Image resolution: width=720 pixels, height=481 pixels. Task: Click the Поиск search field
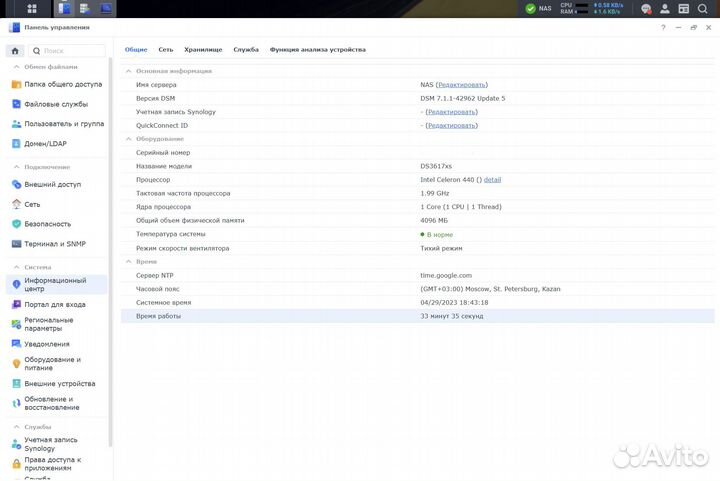[x=70, y=50]
